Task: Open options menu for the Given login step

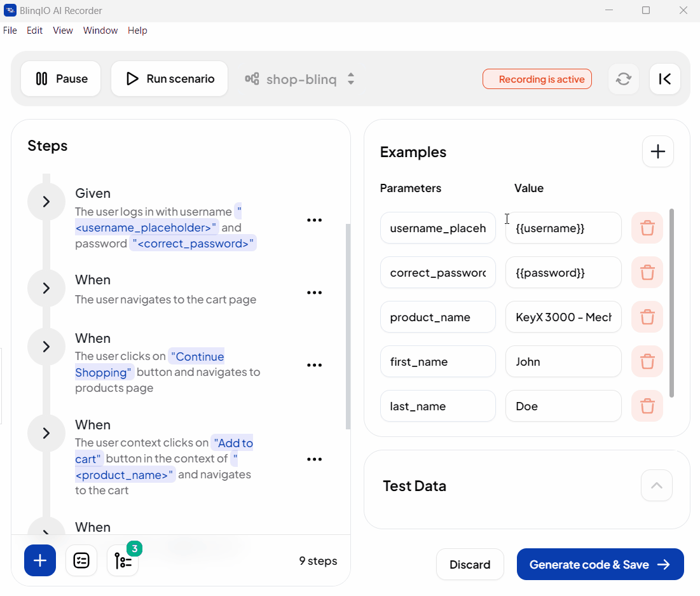Action: coord(314,220)
